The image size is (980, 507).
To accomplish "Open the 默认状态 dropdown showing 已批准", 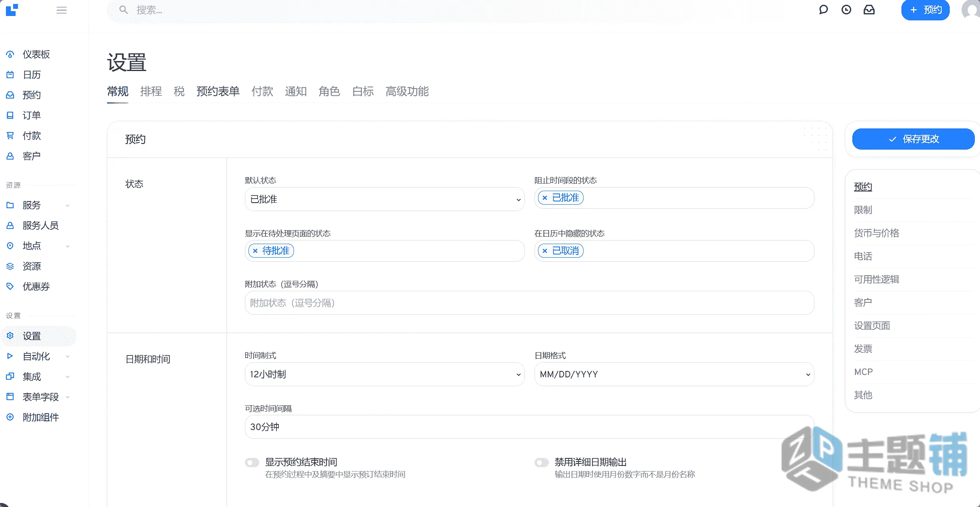I will (385, 199).
